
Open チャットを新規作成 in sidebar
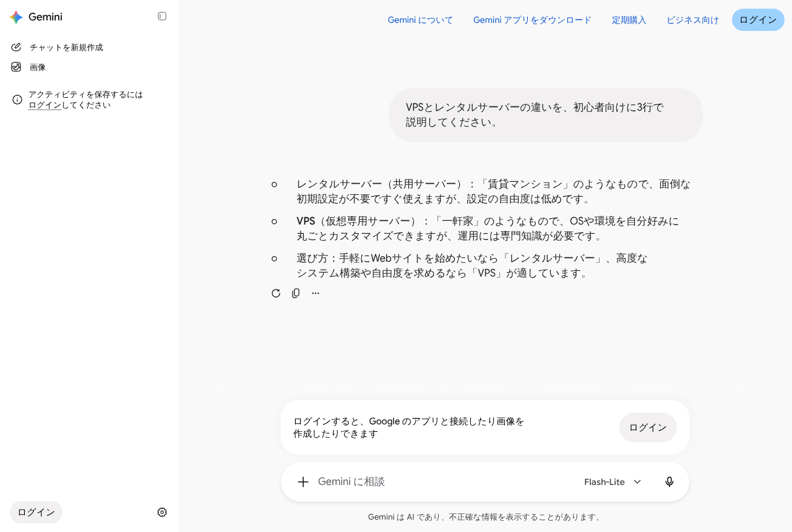(66, 47)
